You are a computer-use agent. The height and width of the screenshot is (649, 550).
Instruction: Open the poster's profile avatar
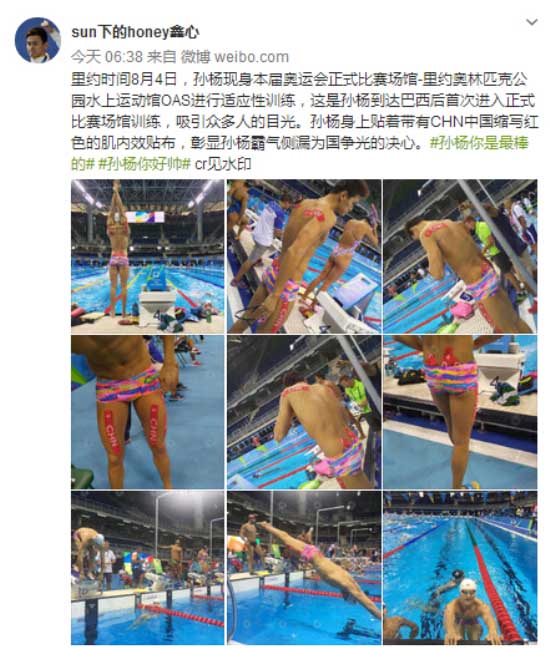38,40
